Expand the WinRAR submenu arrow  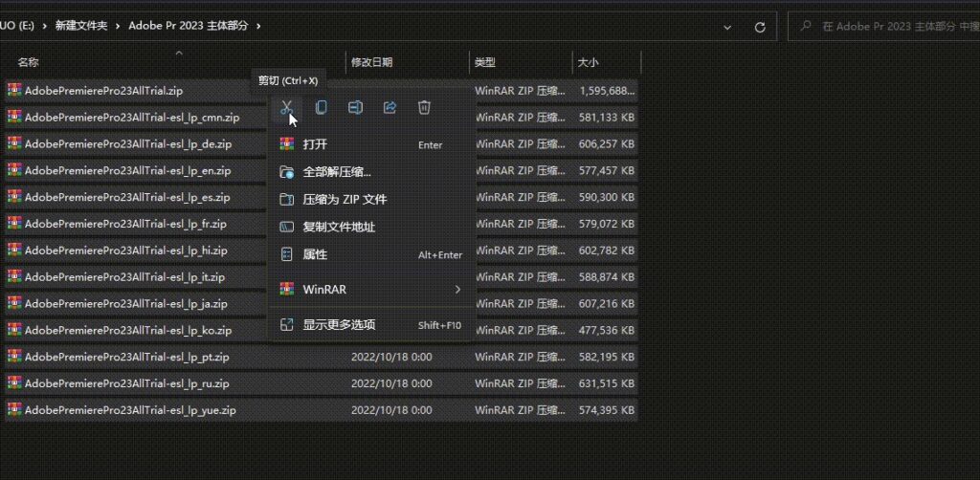pos(457,290)
